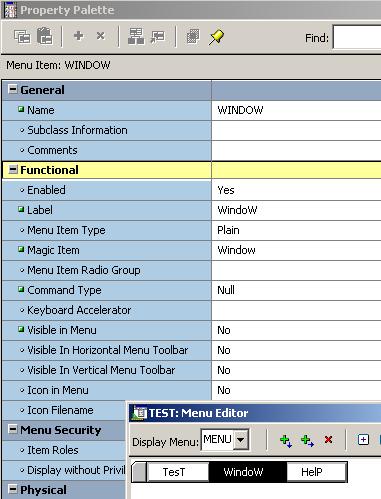Click the Create Down icon in Menu Editor

click(x=286, y=441)
